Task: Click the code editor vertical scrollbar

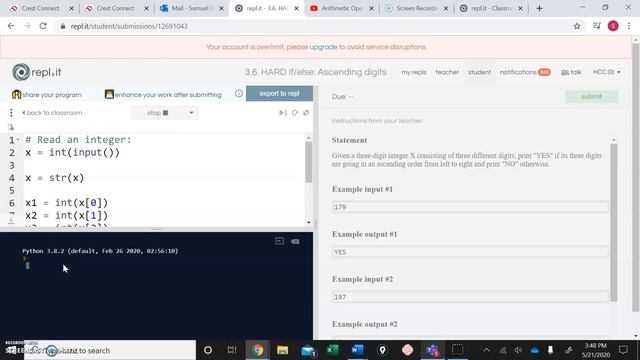Action: pyautogui.click(x=309, y=162)
